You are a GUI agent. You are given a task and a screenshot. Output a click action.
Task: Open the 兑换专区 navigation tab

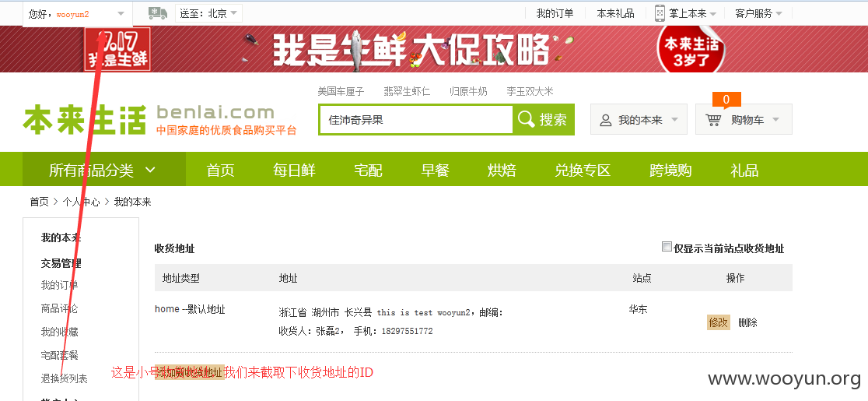point(583,170)
